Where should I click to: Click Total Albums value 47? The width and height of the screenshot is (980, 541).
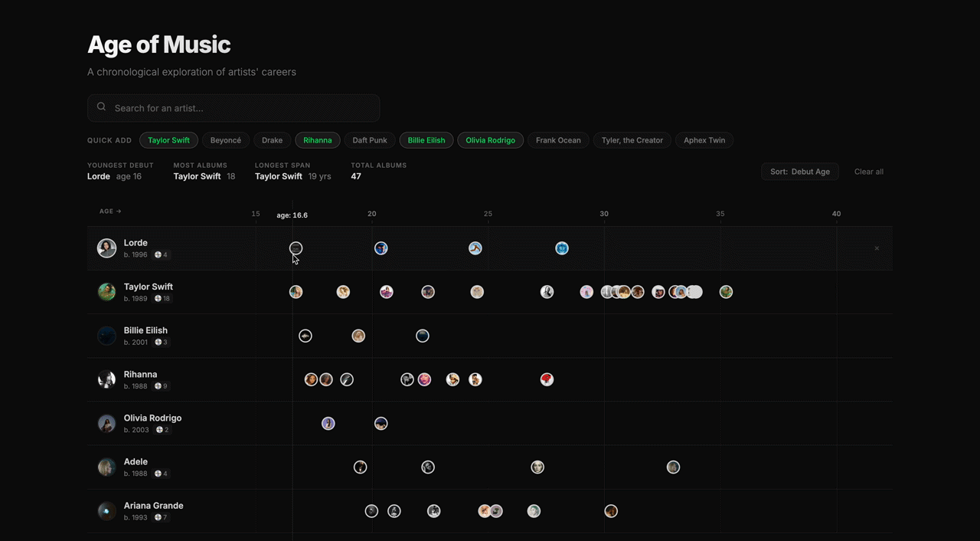(x=356, y=176)
